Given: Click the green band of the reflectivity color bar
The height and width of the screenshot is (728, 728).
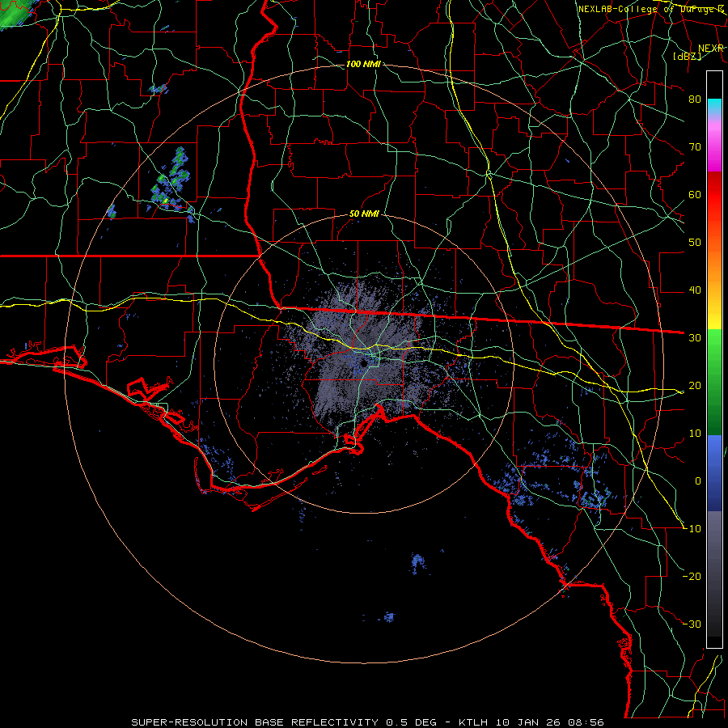Looking at the screenshot, I should pyautogui.click(x=714, y=382).
